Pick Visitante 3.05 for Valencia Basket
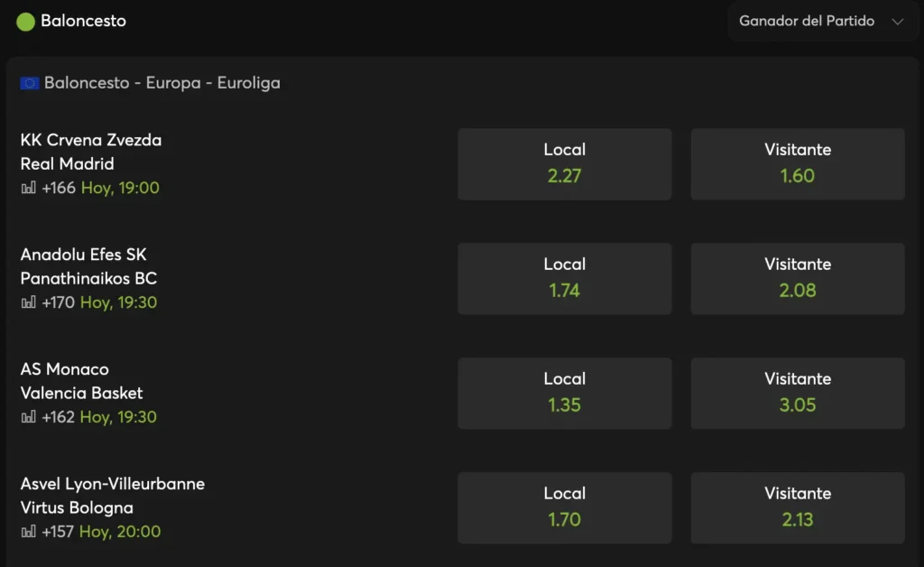 pyautogui.click(x=798, y=393)
